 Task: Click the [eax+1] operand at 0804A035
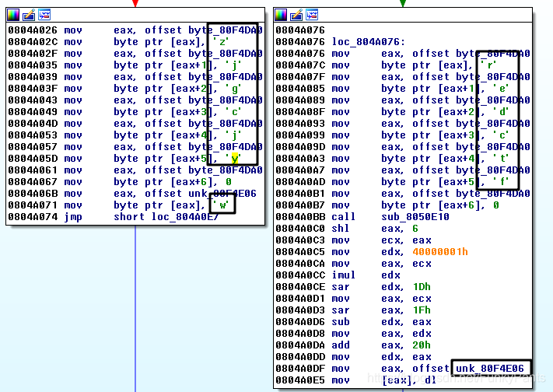pos(192,65)
